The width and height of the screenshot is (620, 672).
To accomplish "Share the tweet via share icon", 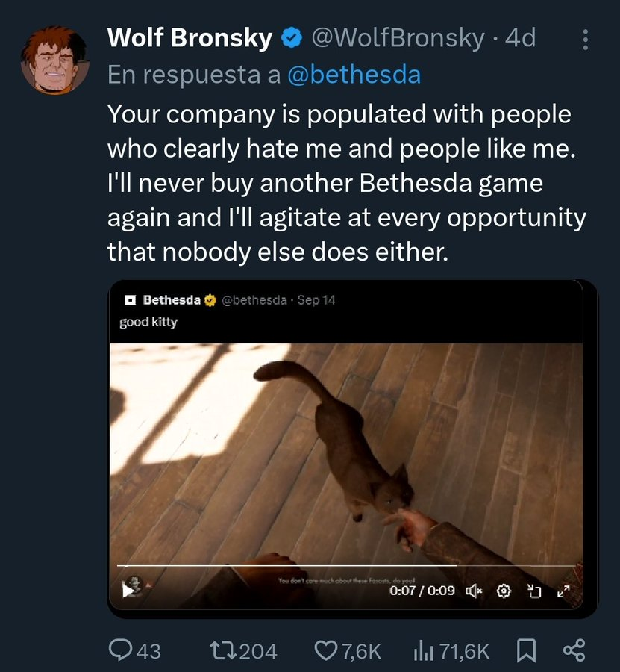I will tap(573, 651).
